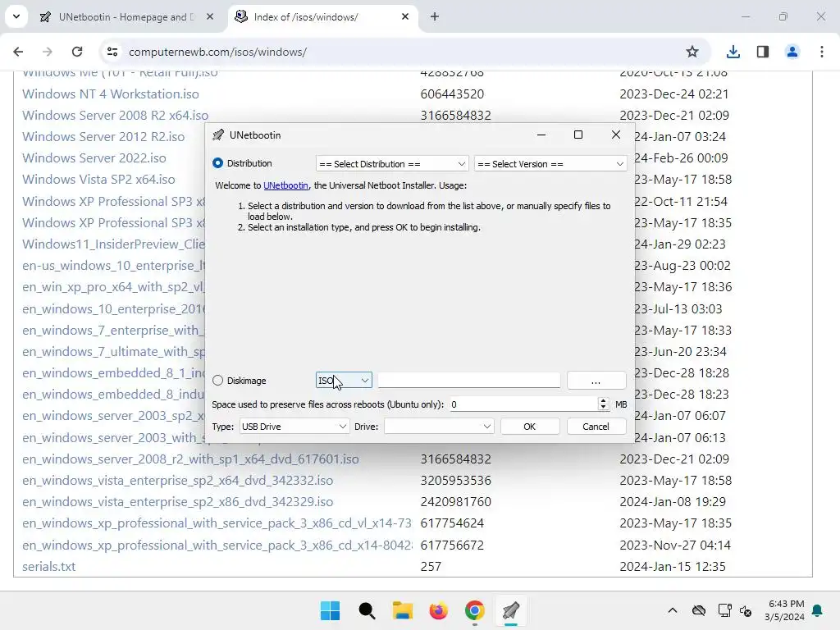The height and width of the screenshot is (630, 840).
Task: Open network status tray icon
Action: click(724, 610)
